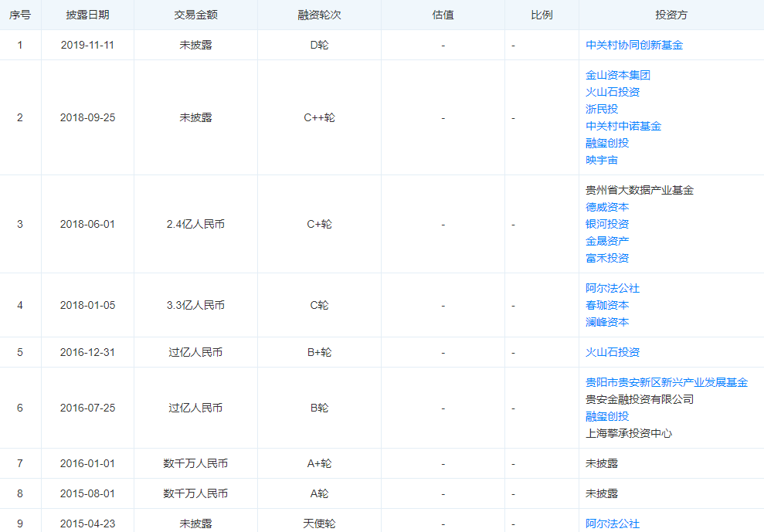
Task: Click 未披露 amount in the D轮 row
Action: pos(196,45)
